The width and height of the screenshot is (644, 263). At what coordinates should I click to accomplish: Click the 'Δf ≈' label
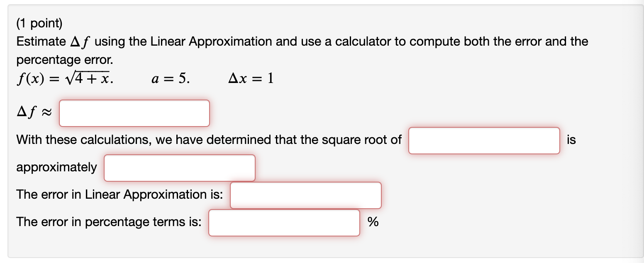click(x=33, y=111)
